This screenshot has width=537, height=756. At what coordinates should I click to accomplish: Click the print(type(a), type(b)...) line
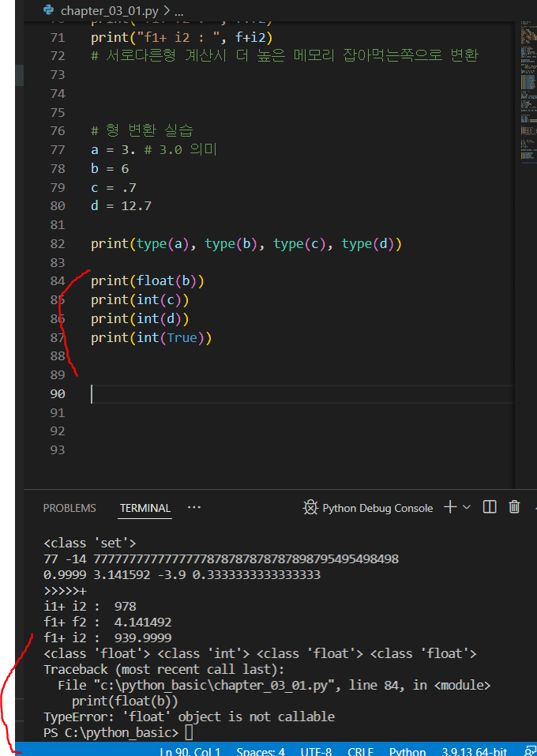tap(246, 243)
